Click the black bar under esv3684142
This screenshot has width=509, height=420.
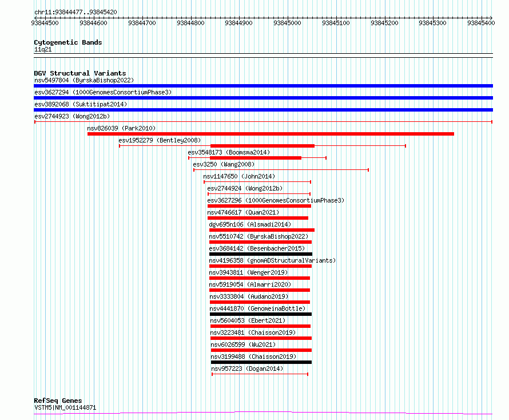[261, 254]
